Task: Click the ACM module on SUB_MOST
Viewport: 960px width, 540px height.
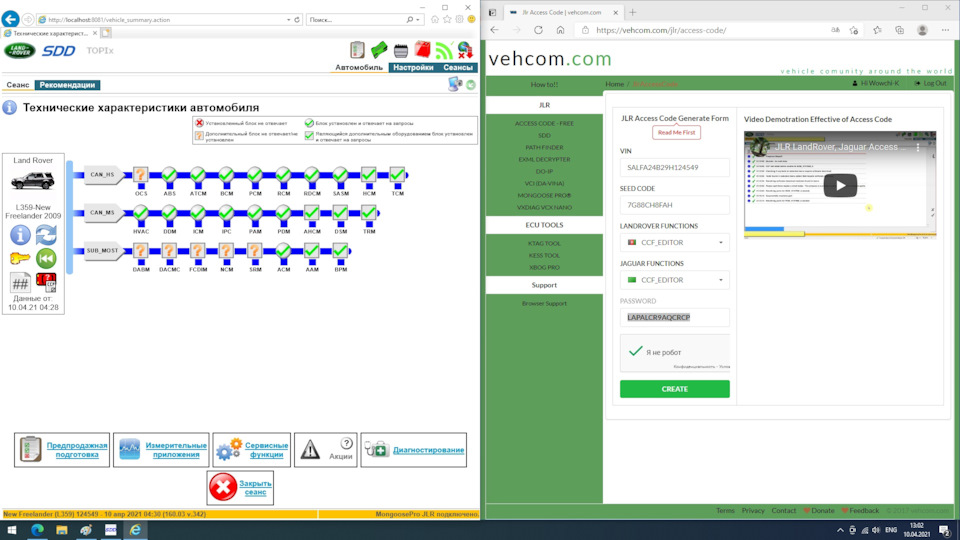Action: click(x=283, y=250)
